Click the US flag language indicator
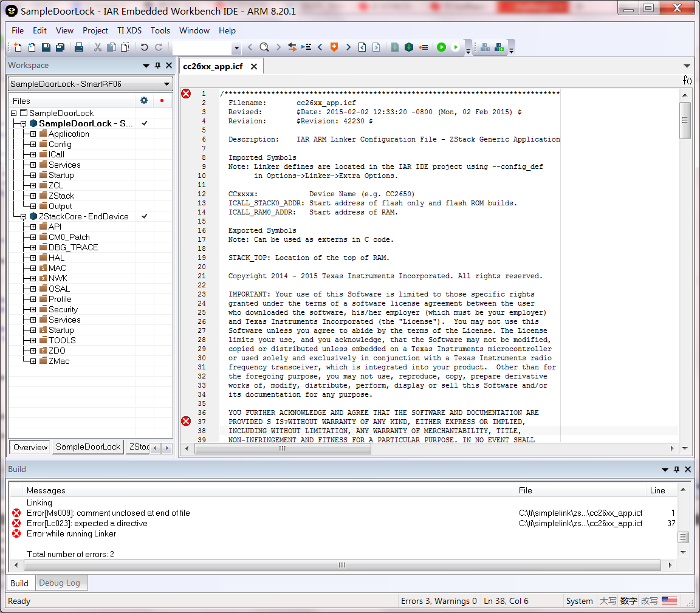 click(669, 601)
